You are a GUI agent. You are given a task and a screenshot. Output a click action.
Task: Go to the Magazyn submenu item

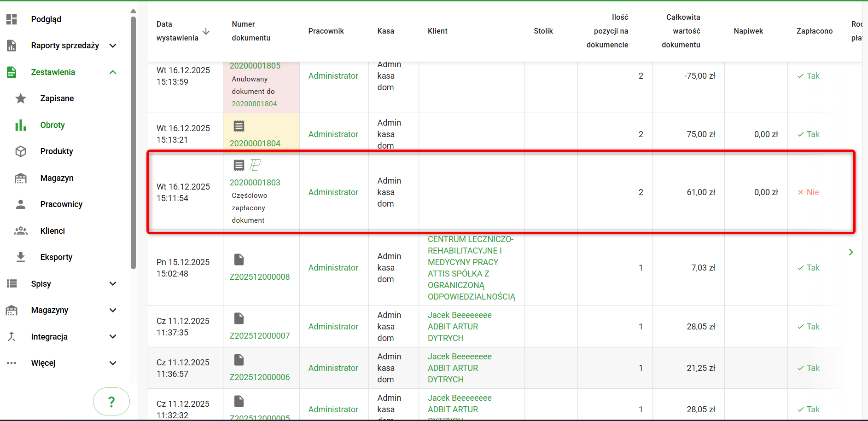coord(57,178)
